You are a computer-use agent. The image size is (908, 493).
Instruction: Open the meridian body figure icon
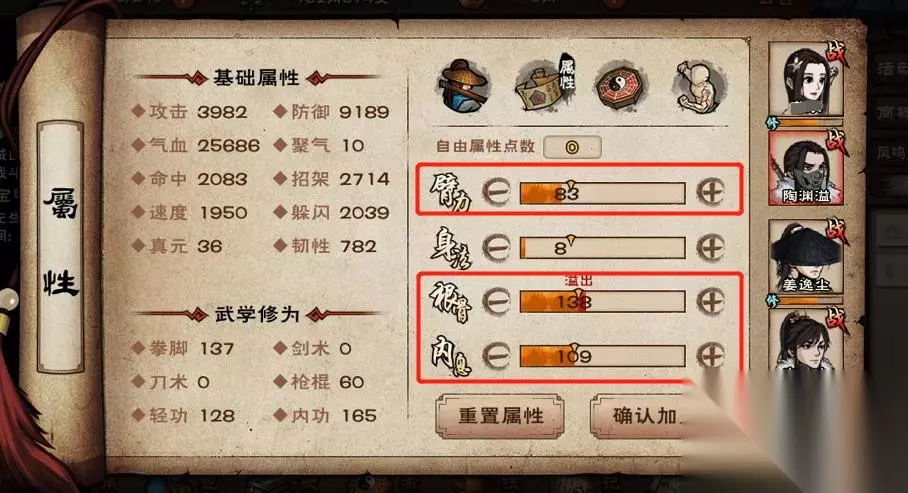(x=699, y=86)
